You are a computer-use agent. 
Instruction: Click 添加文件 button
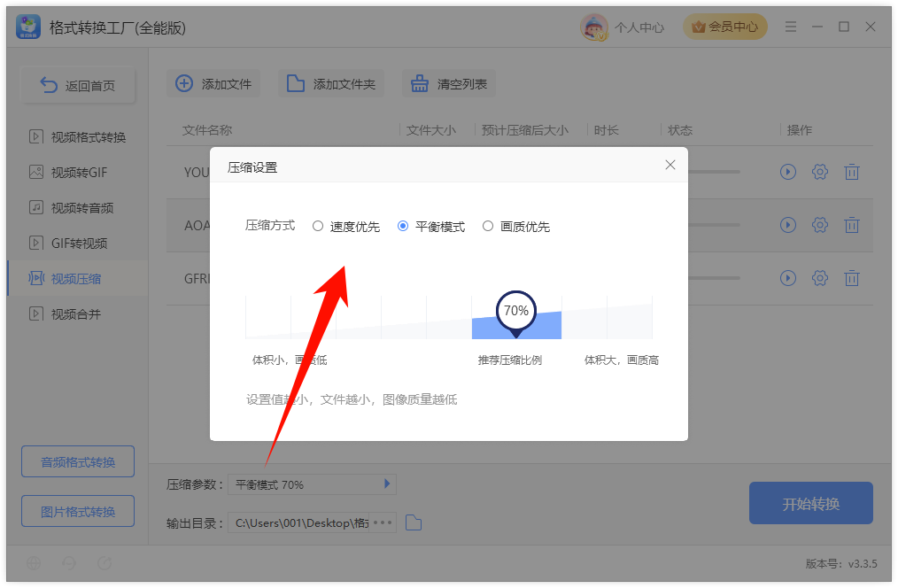pos(213,84)
